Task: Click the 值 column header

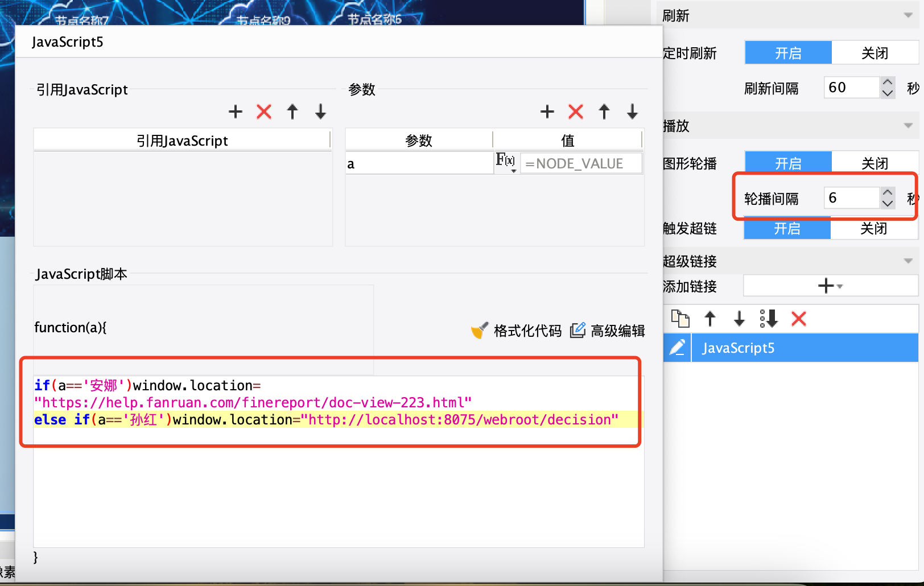Action: pos(568,141)
